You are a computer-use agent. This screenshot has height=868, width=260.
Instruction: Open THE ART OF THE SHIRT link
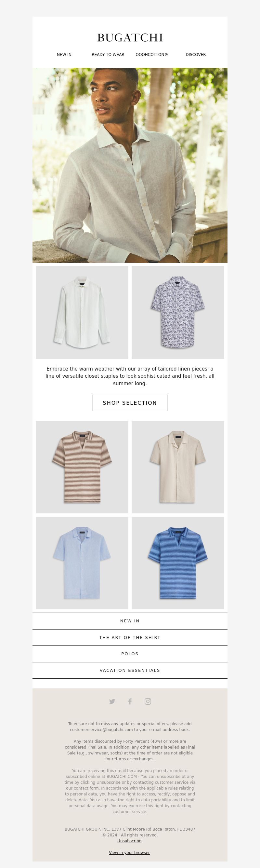click(130, 638)
